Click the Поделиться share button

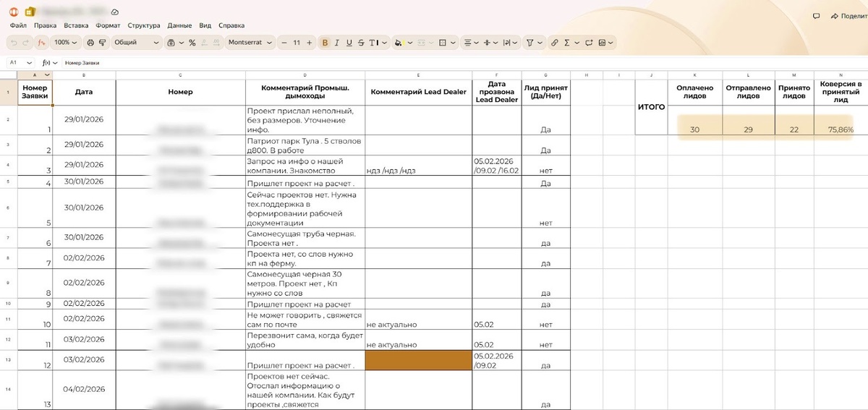849,15
